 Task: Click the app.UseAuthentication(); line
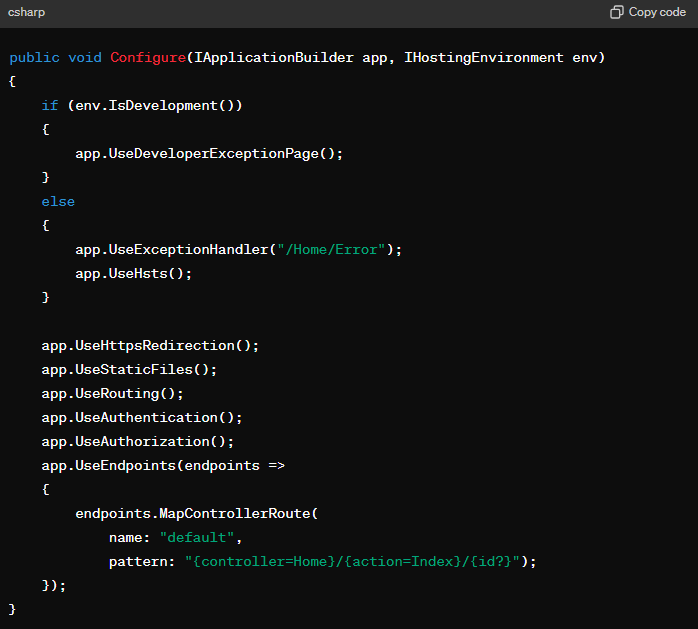tap(142, 418)
